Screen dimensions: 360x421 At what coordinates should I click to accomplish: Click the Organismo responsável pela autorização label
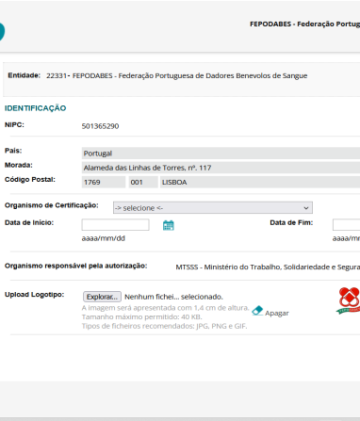tap(76, 266)
